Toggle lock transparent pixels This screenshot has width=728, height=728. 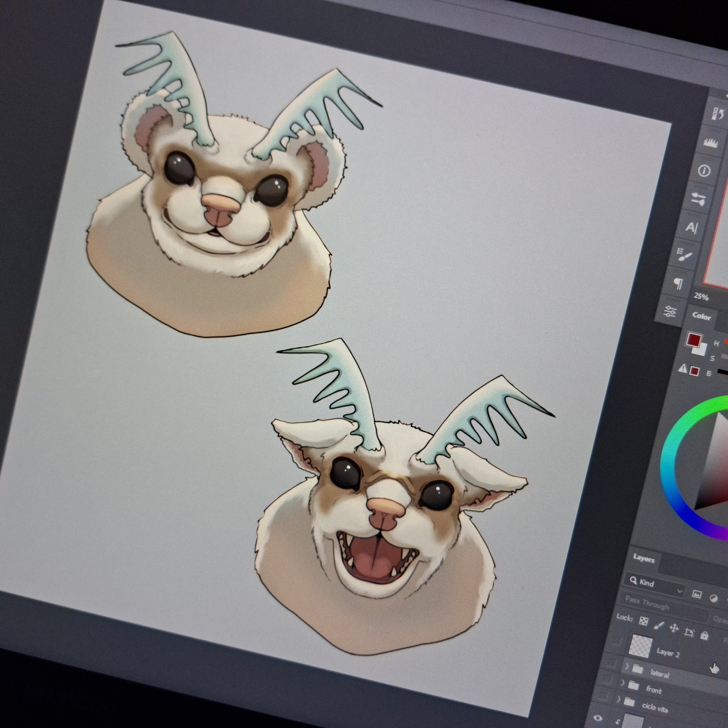[644, 621]
